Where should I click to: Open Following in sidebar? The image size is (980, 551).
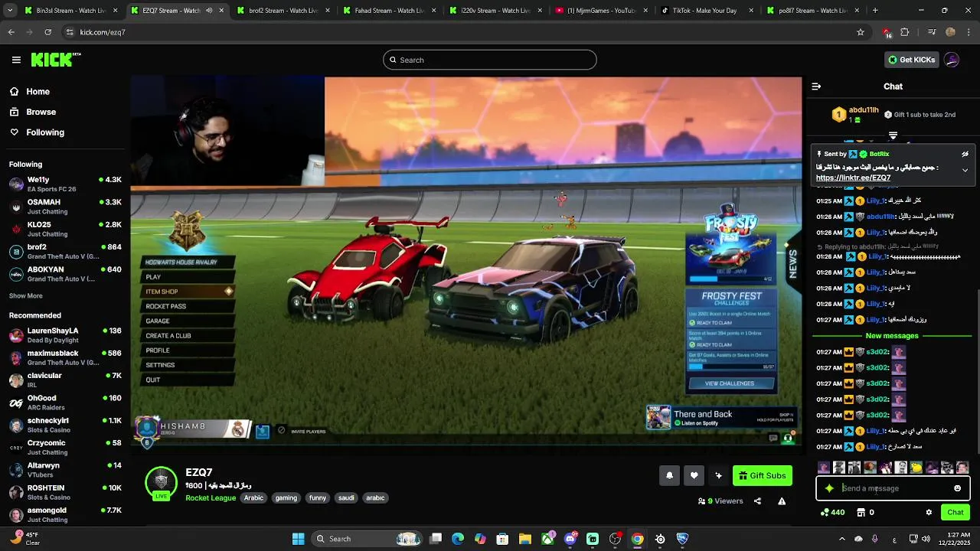(x=37, y=132)
